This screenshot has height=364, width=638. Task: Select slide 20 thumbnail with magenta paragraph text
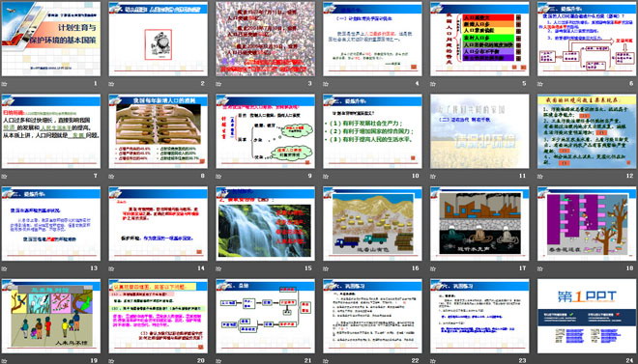coord(159,316)
